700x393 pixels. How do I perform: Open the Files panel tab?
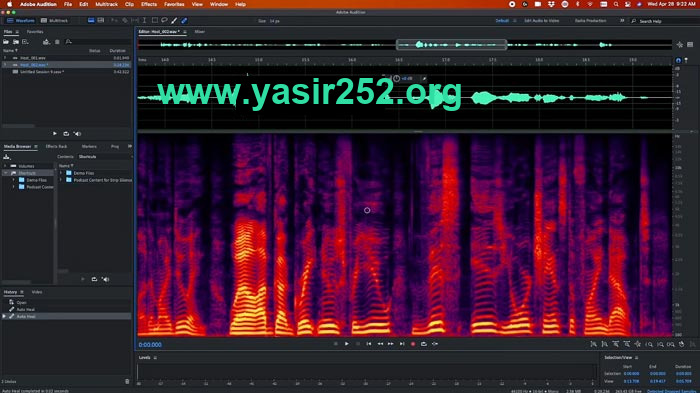click(x=8, y=32)
